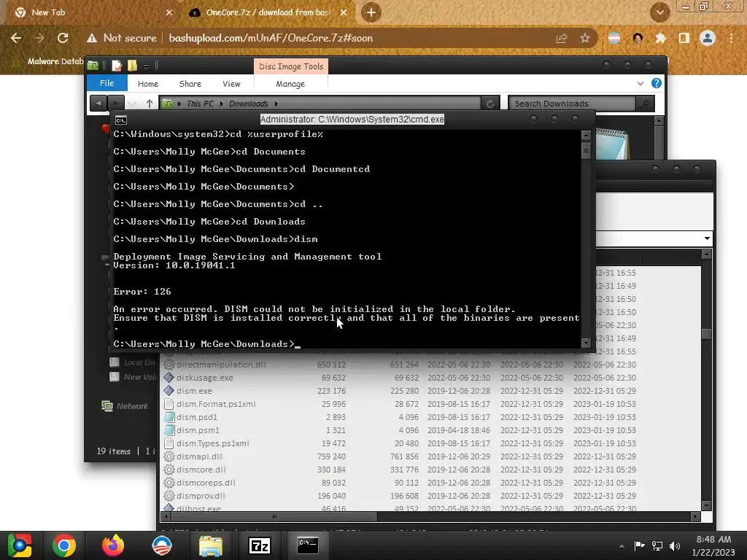Open Explorer help question mark icon

[657, 83]
